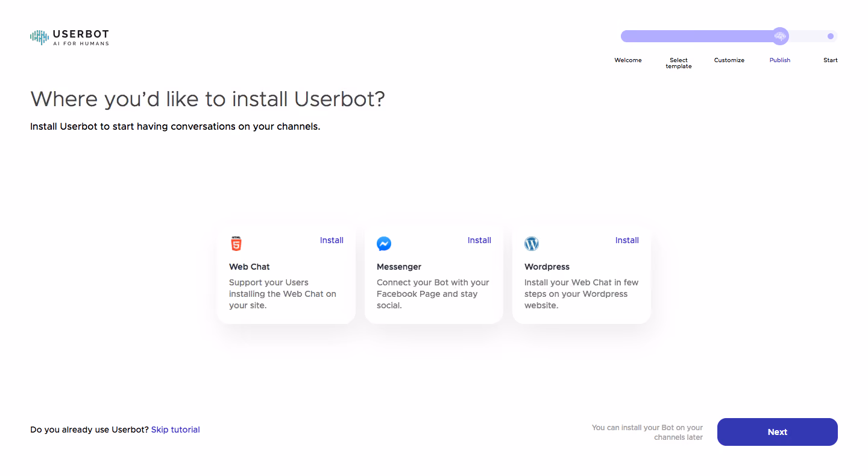Go to the Welcome step
This screenshot has height=476, width=868.
click(628, 60)
